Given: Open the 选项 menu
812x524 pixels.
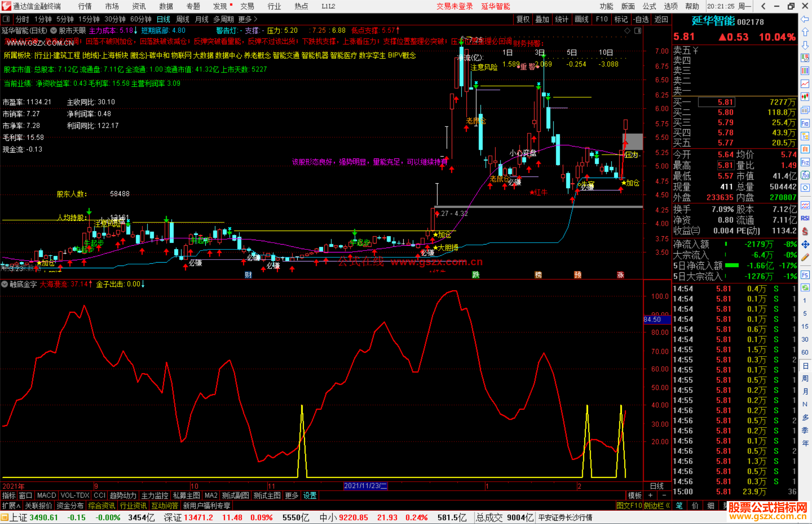Looking at the screenshot, I should click(x=671, y=6).
